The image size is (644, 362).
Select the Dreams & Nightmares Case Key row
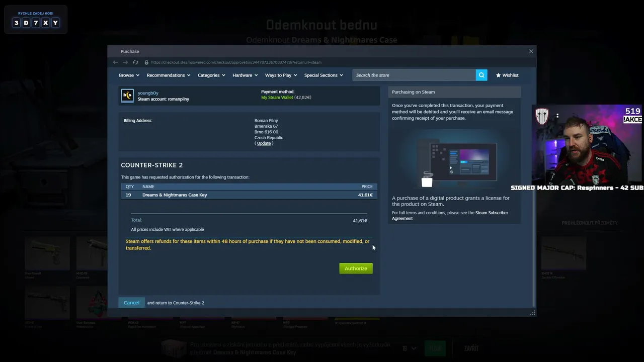pyautogui.click(x=249, y=195)
